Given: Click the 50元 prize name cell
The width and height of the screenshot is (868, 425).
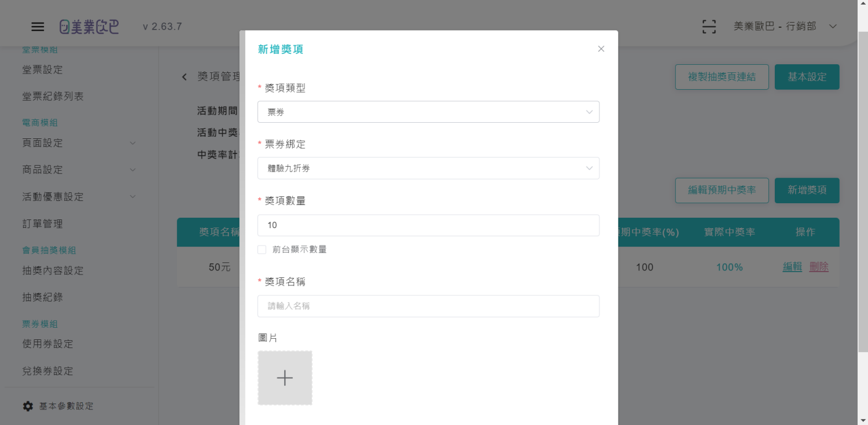Looking at the screenshot, I should (x=220, y=267).
